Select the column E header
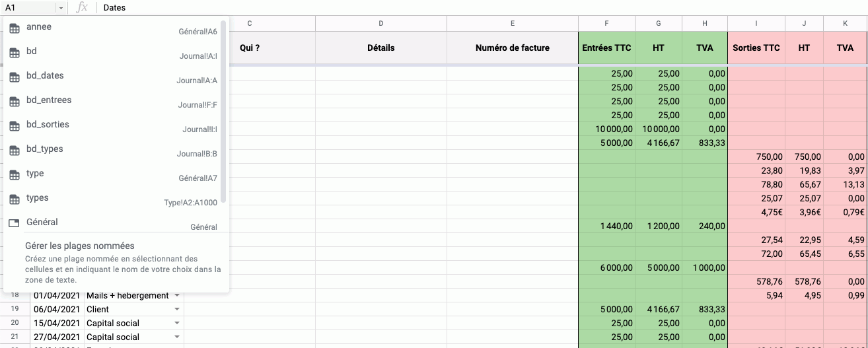This screenshot has height=348, width=868. click(512, 24)
